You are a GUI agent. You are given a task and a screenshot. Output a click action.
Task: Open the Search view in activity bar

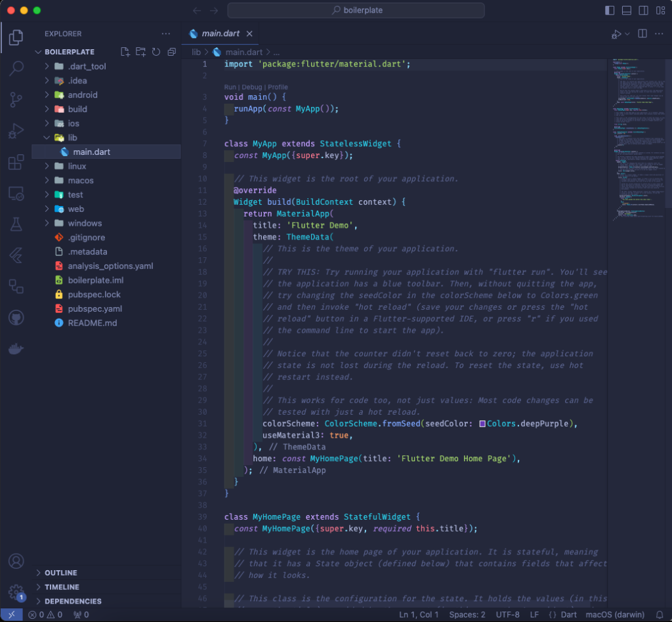click(x=16, y=68)
